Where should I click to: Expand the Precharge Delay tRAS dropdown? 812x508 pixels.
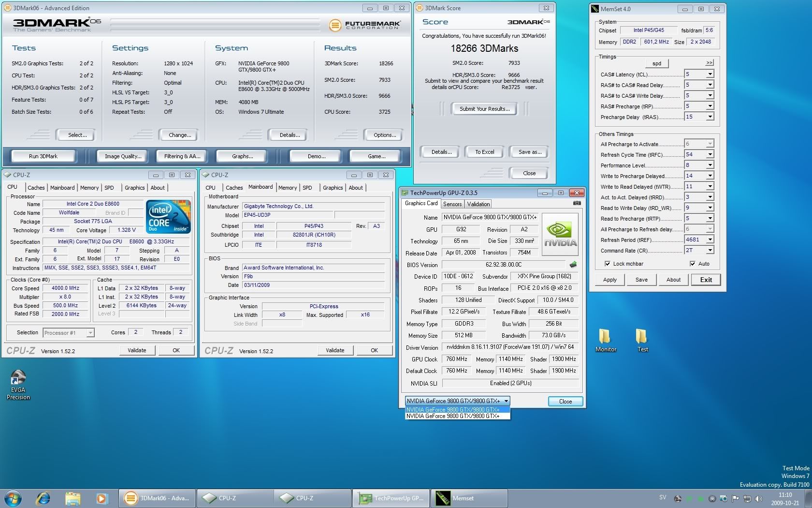click(710, 117)
